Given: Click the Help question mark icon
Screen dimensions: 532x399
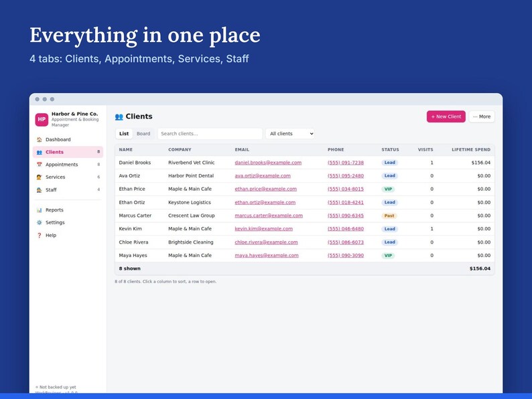Looking at the screenshot, I should 40,235.
